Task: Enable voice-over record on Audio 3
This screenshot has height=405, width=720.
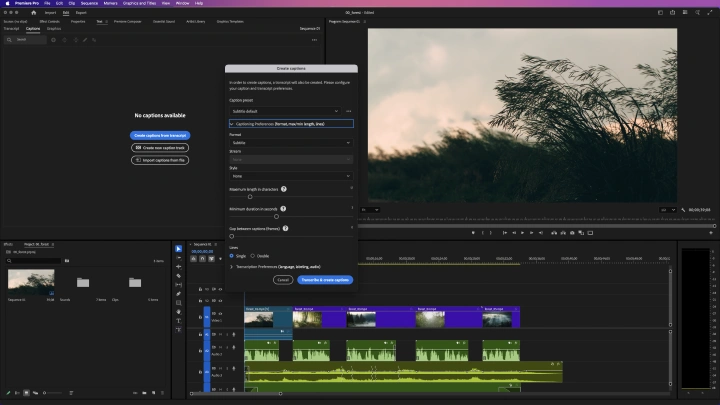Action: pyautogui.click(x=234, y=368)
